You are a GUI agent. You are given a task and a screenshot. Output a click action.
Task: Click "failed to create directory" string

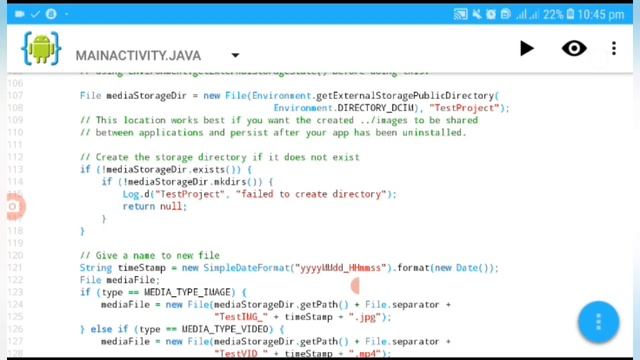pos(311,194)
